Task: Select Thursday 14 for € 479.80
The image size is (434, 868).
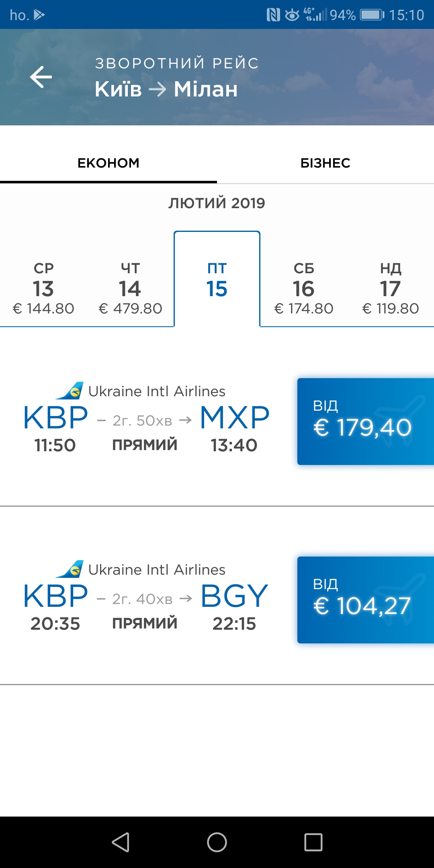Action: point(130,288)
